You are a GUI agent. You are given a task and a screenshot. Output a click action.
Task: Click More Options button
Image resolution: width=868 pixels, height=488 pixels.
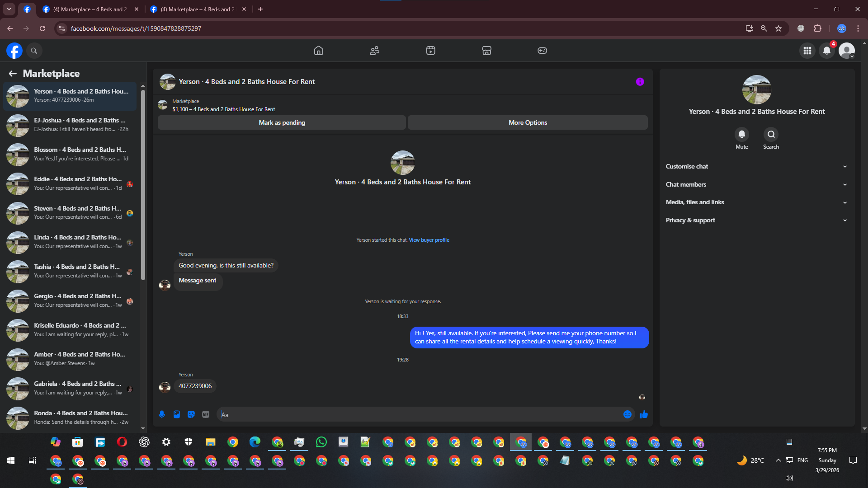click(528, 122)
